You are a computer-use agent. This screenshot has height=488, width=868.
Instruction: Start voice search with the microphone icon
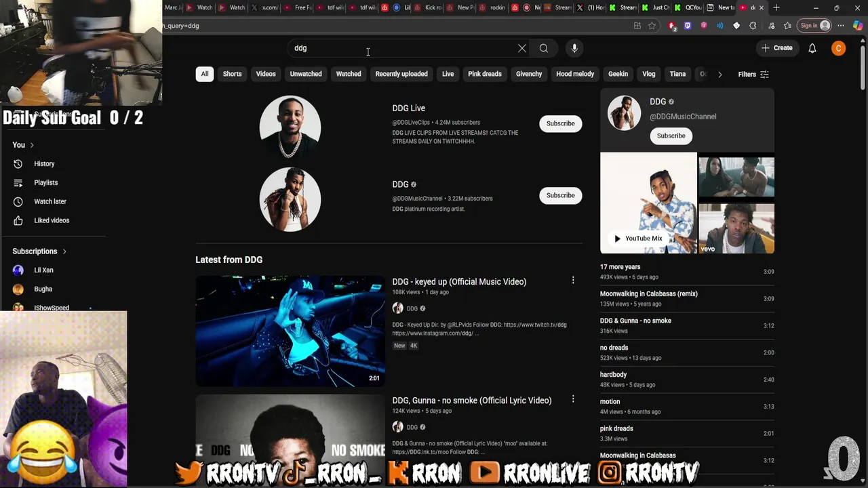point(574,48)
